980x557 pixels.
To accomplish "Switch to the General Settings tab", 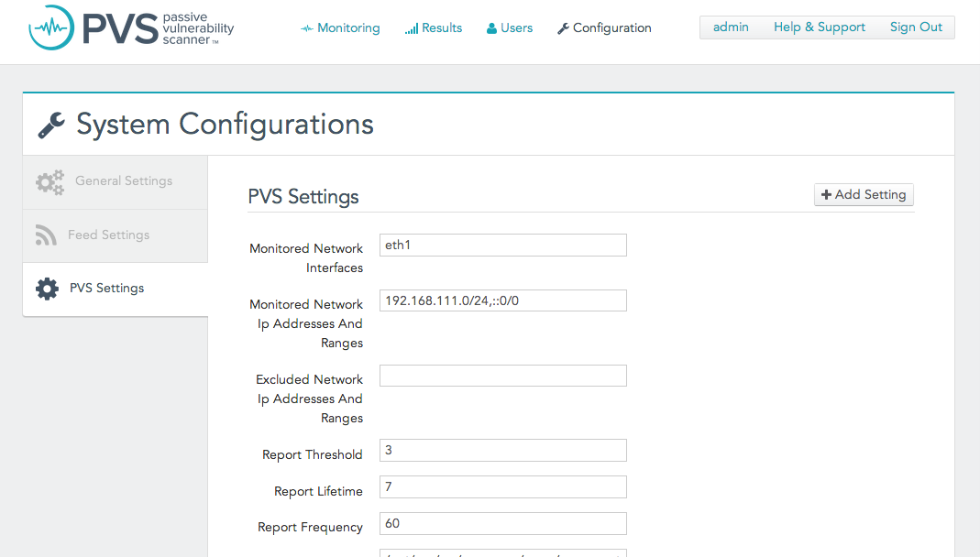I will 116,182.
